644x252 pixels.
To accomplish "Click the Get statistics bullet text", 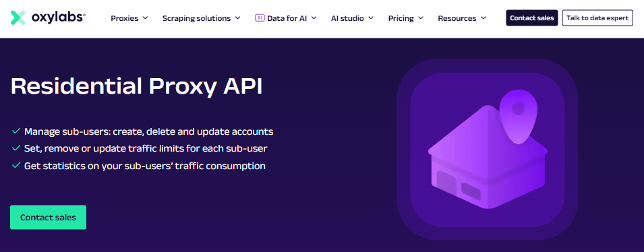I will [145, 166].
